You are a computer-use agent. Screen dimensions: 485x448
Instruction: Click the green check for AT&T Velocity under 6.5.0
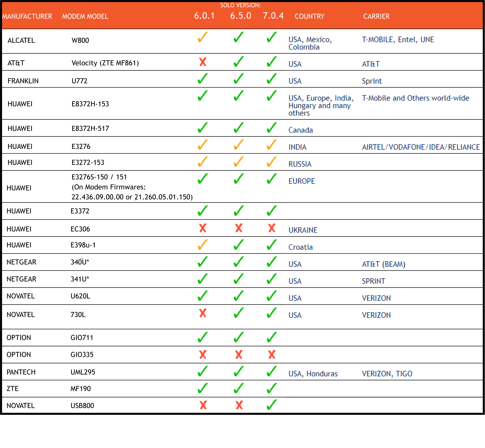pyautogui.click(x=239, y=62)
